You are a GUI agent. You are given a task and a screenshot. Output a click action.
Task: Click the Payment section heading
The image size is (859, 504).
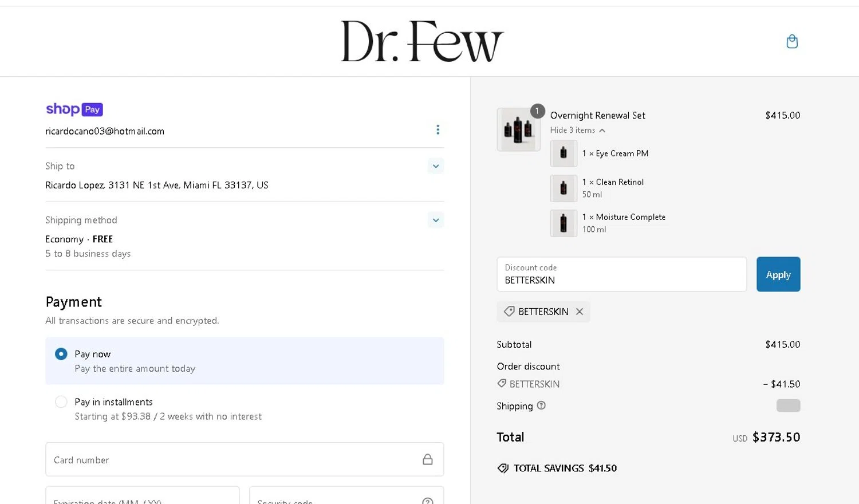[x=73, y=302]
